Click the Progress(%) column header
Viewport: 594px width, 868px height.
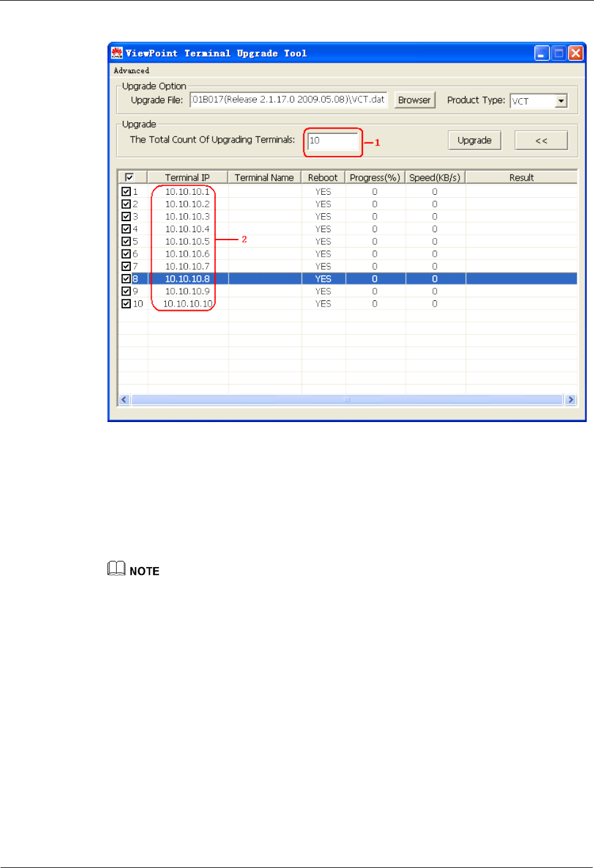click(375, 178)
